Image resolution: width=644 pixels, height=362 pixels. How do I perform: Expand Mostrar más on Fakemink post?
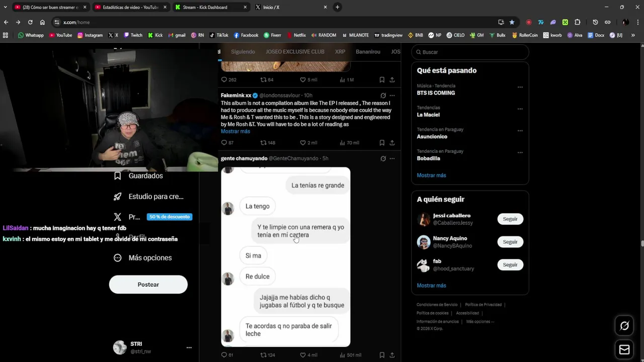click(235, 131)
